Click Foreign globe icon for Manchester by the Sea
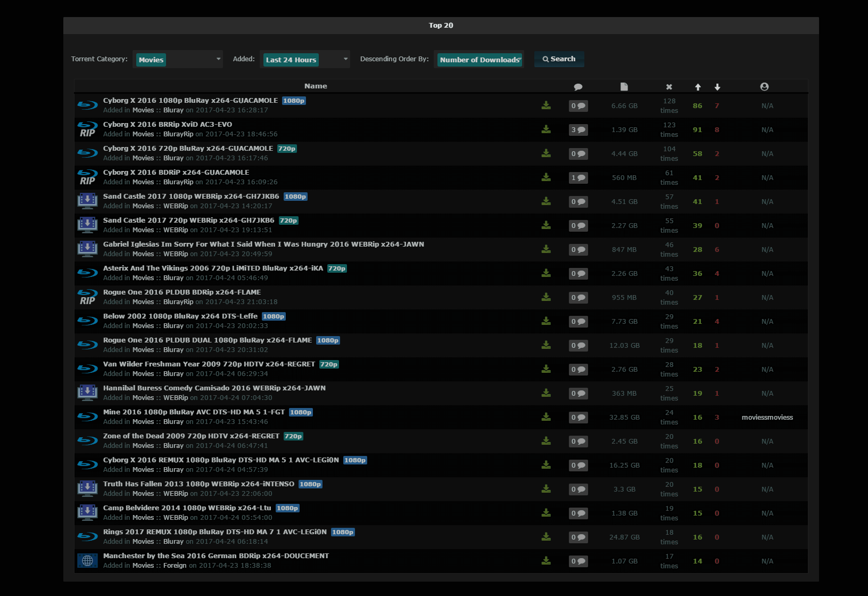This screenshot has width=868, height=596. pos(87,561)
